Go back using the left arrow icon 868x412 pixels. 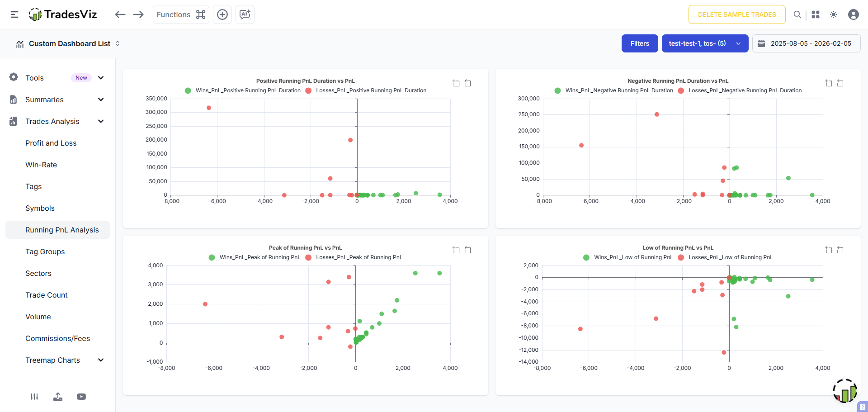[x=120, y=14]
